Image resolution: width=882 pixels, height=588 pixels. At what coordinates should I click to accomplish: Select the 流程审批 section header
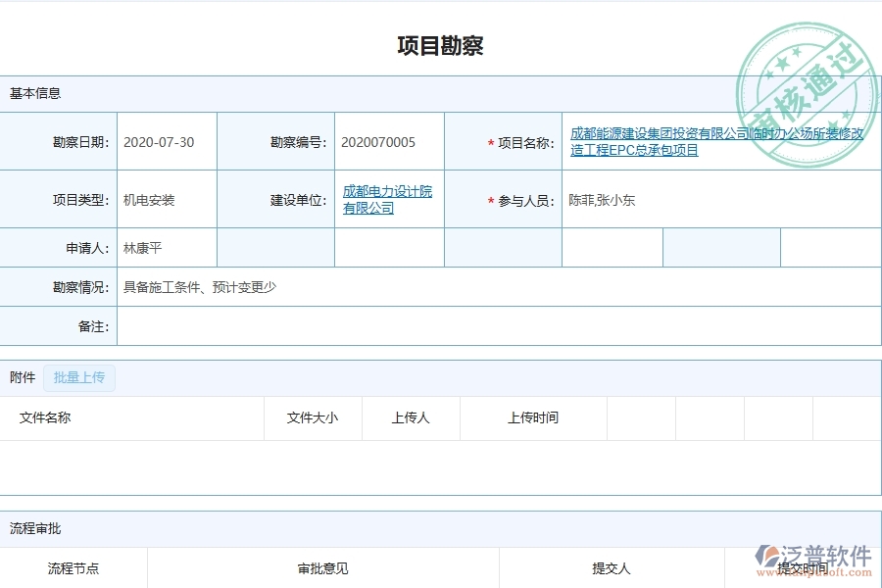click(28, 528)
